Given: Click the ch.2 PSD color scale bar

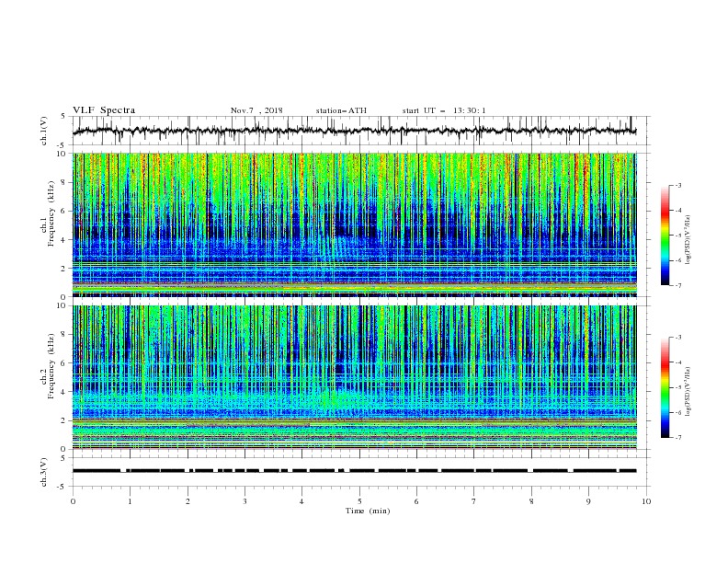Looking at the screenshot, I should (x=665, y=387).
